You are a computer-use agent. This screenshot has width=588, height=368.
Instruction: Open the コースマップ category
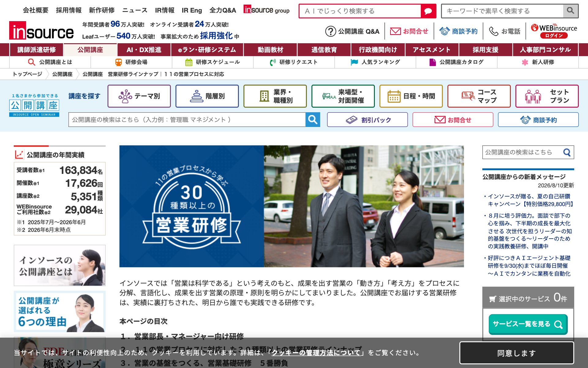[479, 96]
